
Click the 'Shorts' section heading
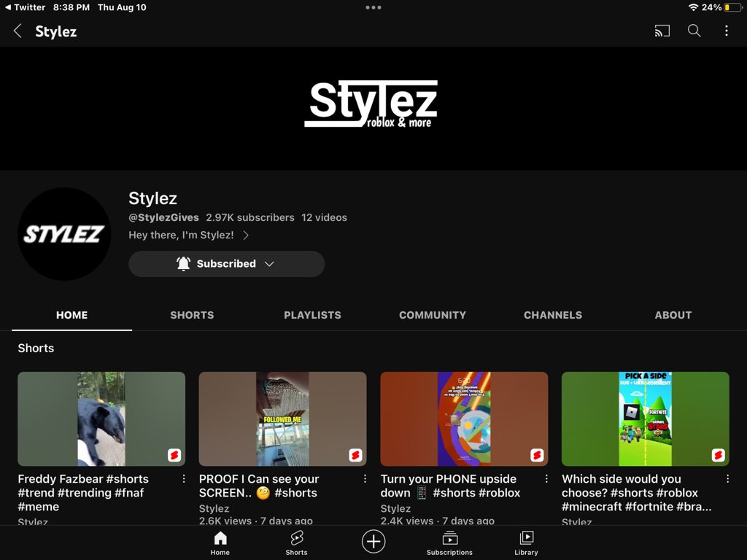tap(36, 348)
